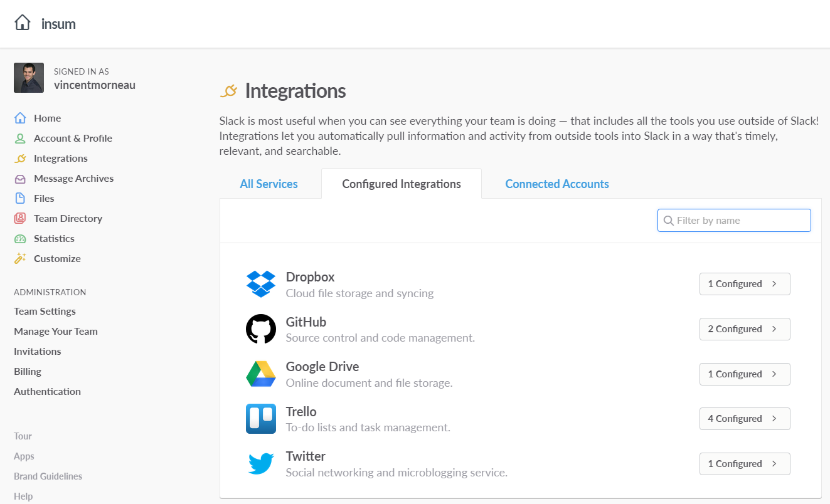This screenshot has height=504, width=830.
Task: Go to Manage Your Team
Action: [56, 331]
